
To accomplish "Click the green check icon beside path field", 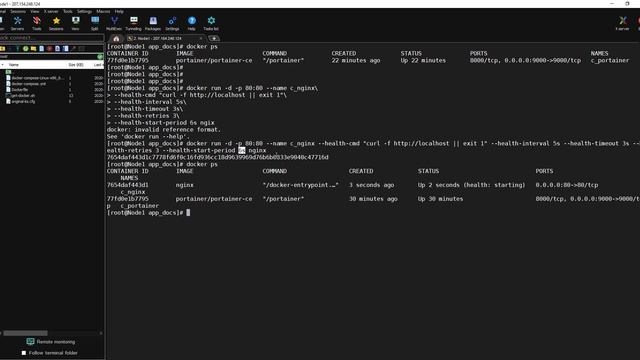I will 100,57.
